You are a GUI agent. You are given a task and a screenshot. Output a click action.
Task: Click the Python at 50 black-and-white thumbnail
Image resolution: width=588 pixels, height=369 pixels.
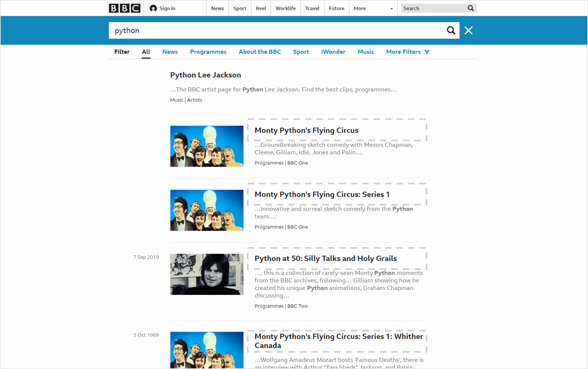point(207,274)
